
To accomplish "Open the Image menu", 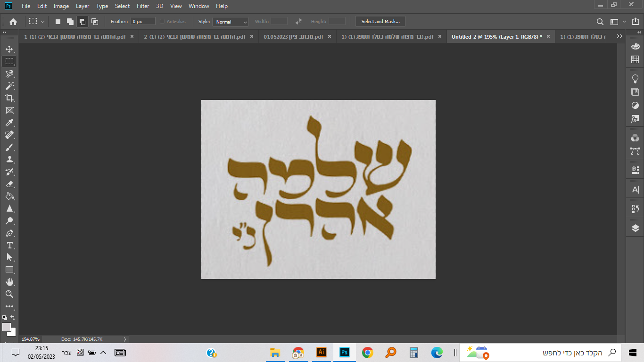I will click(x=61, y=6).
